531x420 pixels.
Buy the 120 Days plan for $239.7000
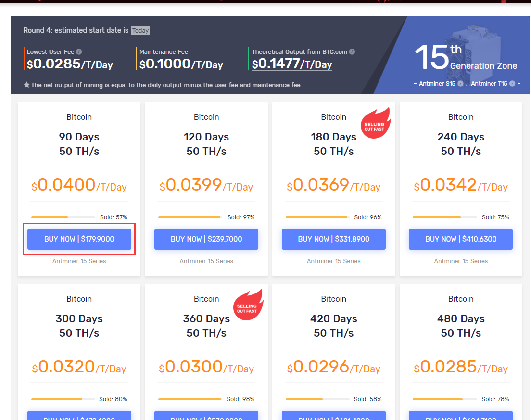click(206, 239)
